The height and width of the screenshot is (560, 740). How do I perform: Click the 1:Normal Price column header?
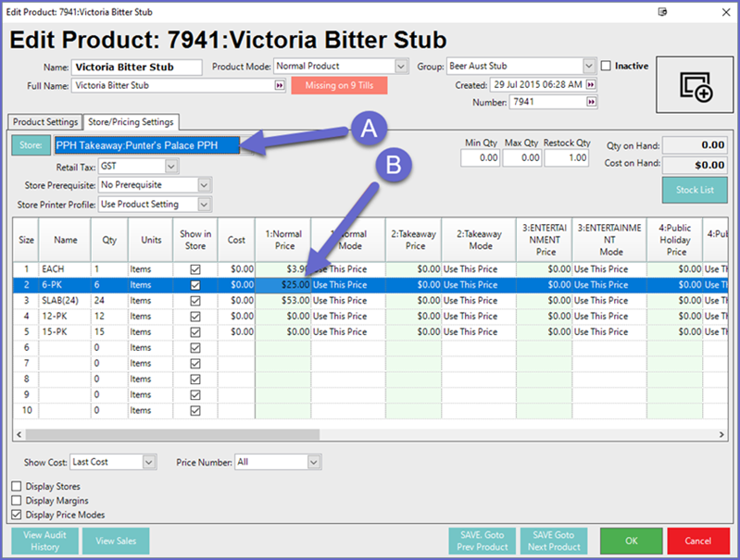click(x=283, y=240)
